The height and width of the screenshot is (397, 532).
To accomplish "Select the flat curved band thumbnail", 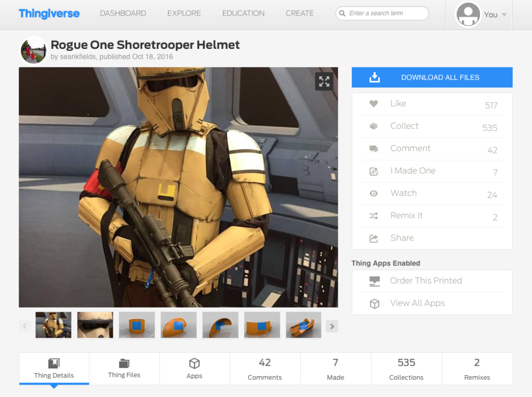I will pyautogui.click(x=262, y=325).
